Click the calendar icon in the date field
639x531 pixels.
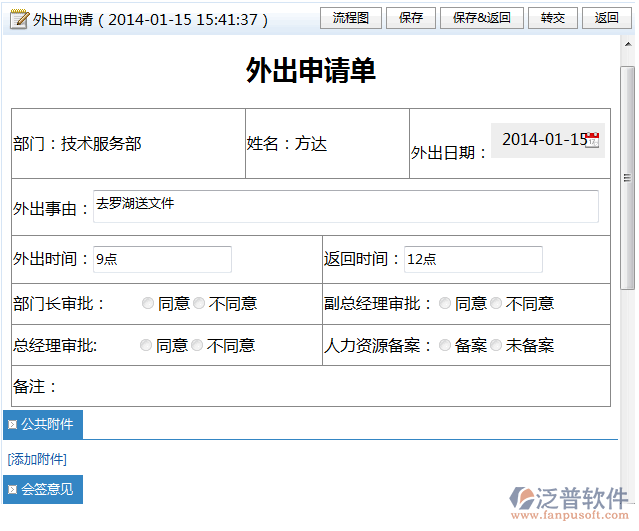coord(593,140)
